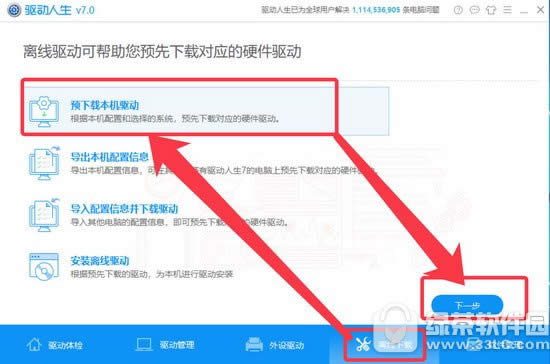The image size is (550, 364).
Task: Click the wrench and screwdriver tools icon
Action: pos(363,345)
